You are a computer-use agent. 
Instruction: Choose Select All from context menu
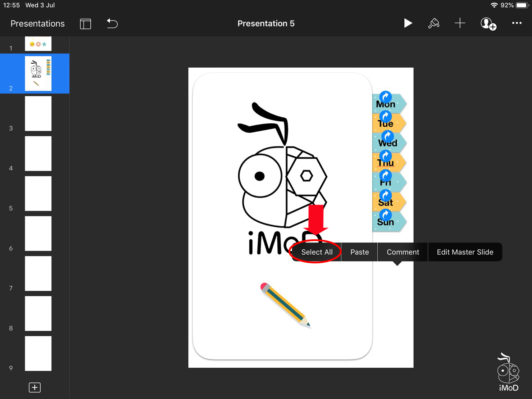coord(317,252)
